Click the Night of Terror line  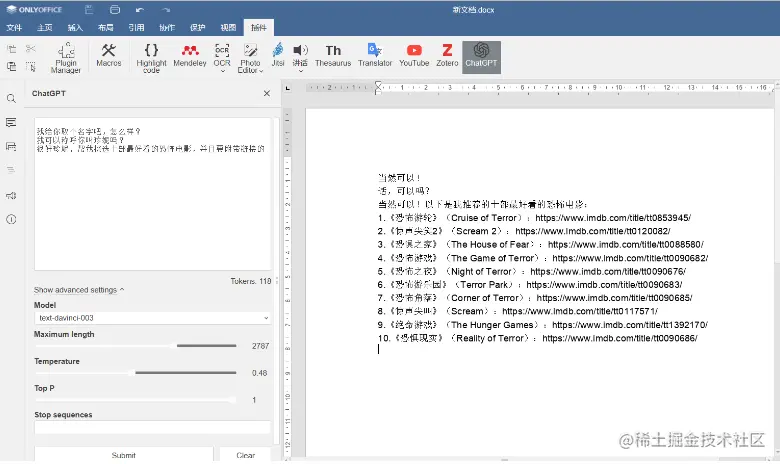pyautogui.click(x=531, y=272)
